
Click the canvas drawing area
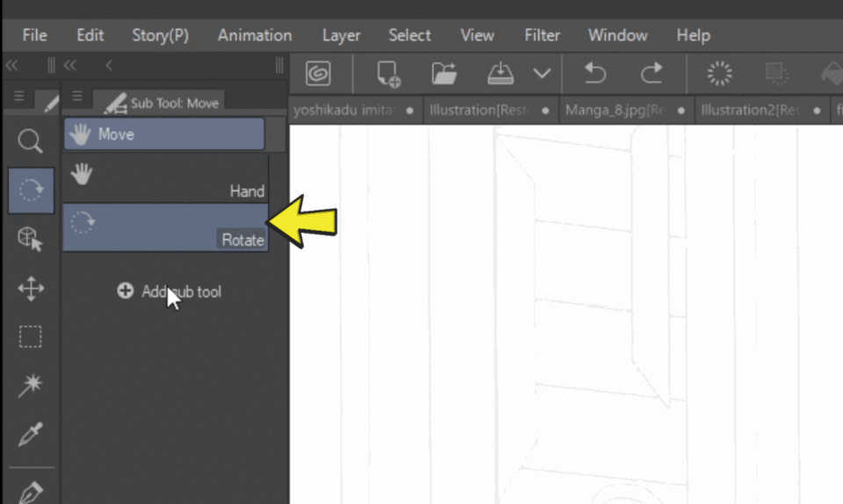(x=566, y=314)
